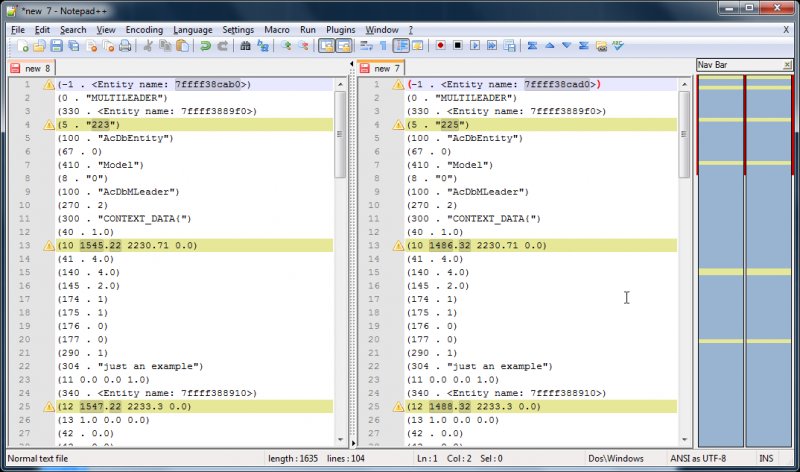Jump to the first difference icon
This screenshot has width=800, height=472.
[x=532, y=45]
